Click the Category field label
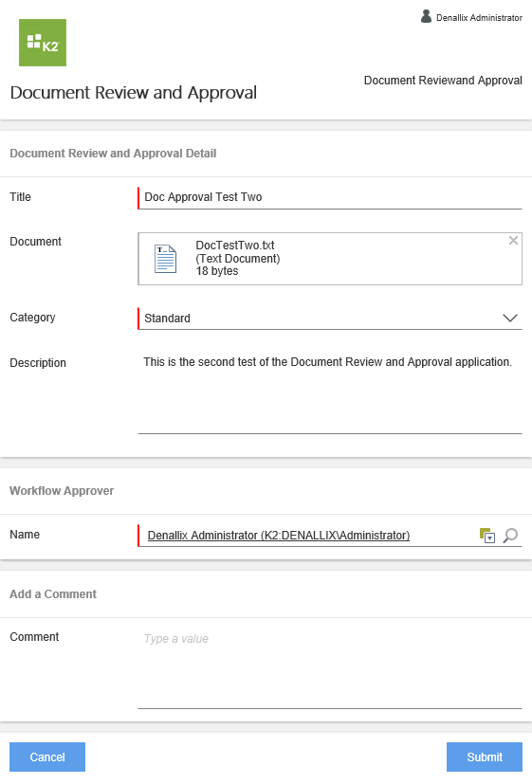532x784 pixels. pyautogui.click(x=32, y=318)
